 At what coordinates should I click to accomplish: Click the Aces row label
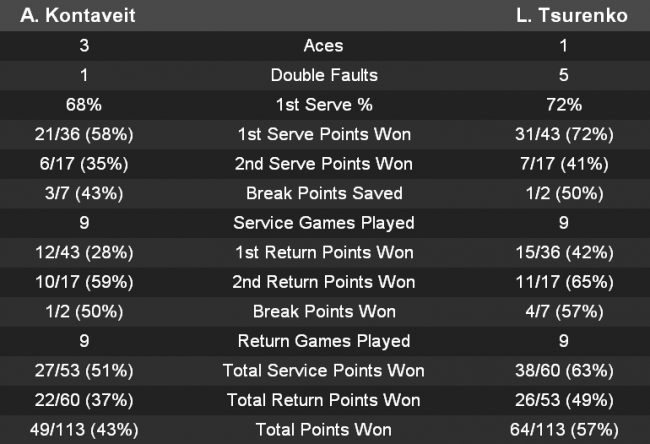point(324,46)
